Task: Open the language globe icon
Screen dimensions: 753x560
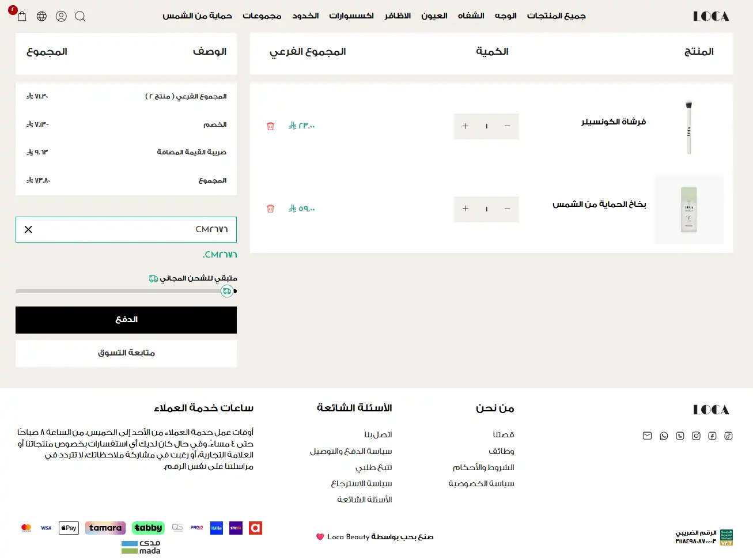Action: pyautogui.click(x=41, y=16)
